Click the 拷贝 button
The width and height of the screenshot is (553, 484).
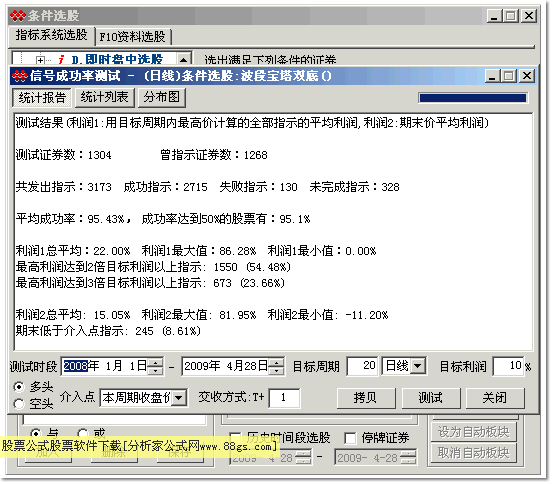tap(366, 398)
